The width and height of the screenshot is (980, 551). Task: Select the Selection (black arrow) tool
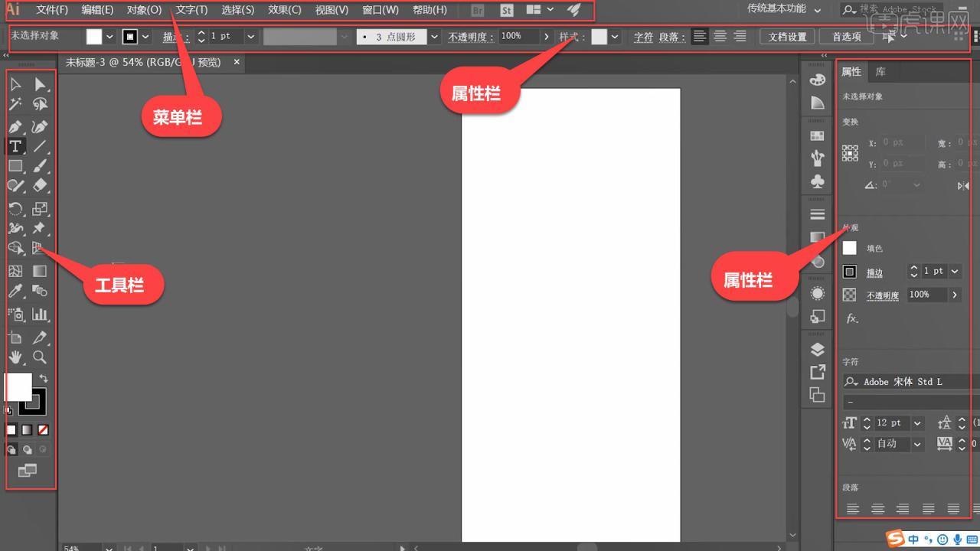[x=15, y=84]
